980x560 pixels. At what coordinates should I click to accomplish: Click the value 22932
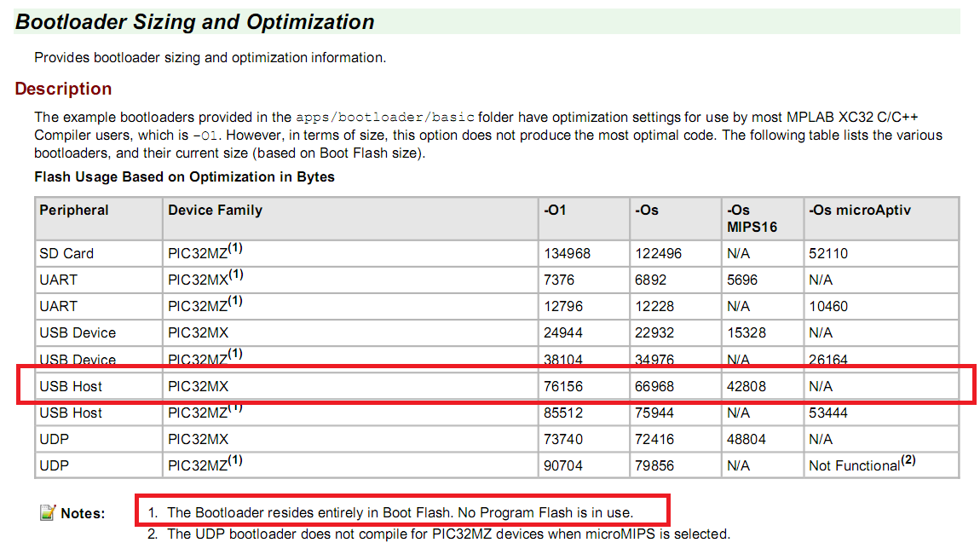point(654,332)
